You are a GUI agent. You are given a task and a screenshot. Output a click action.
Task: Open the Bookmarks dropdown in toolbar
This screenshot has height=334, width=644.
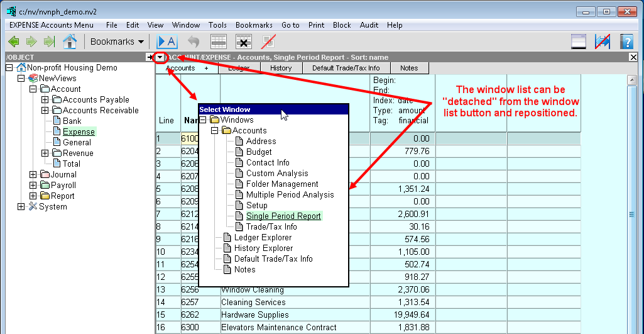pos(117,42)
